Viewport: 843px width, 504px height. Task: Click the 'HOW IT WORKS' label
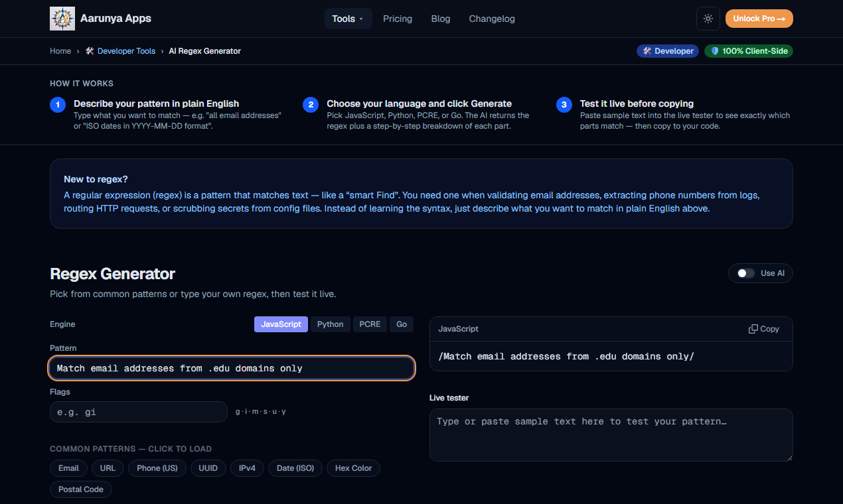[x=82, y=84]
